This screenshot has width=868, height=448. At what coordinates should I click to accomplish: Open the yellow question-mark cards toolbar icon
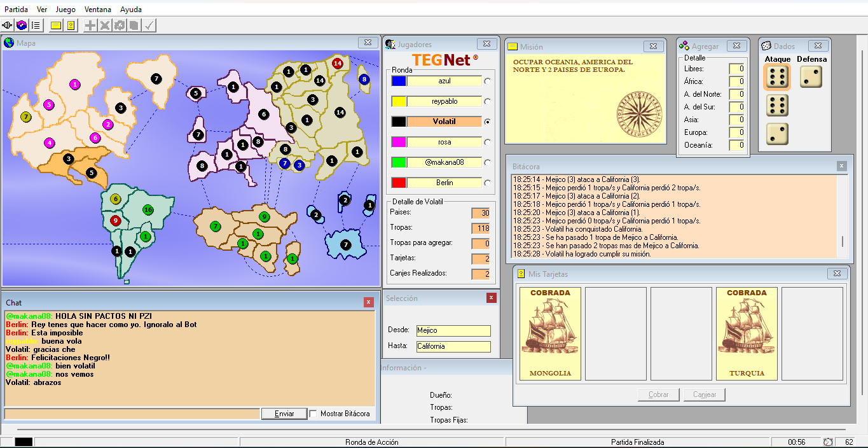click(x=71, y=25)
